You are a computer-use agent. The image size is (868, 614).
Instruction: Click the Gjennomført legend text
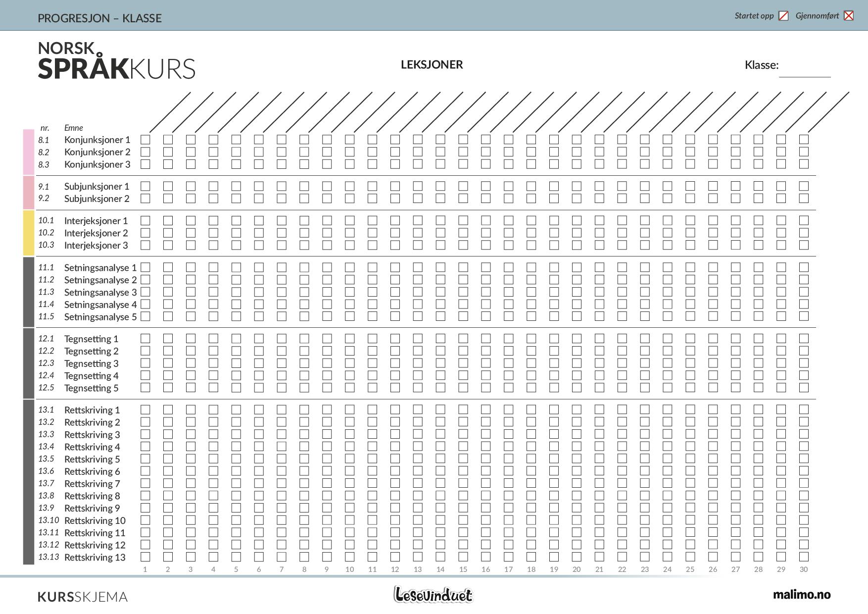click(x=818, y=16)
